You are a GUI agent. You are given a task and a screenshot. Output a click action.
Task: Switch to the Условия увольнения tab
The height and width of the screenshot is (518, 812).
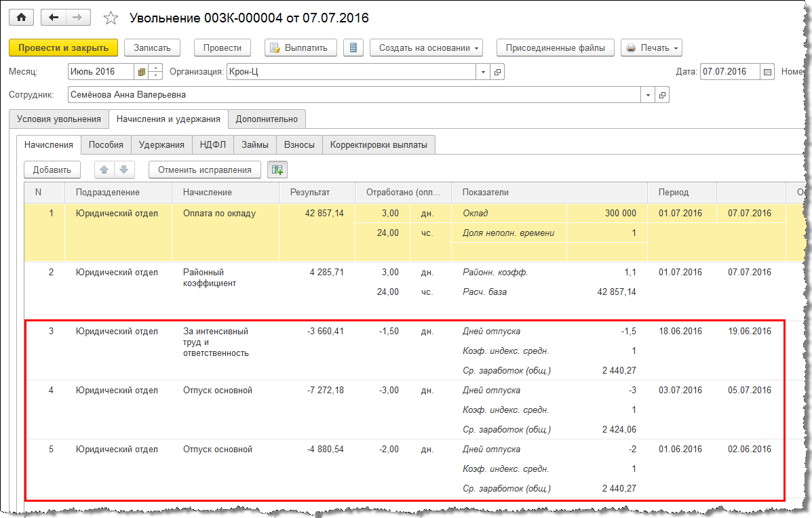(x=58, y=119)
